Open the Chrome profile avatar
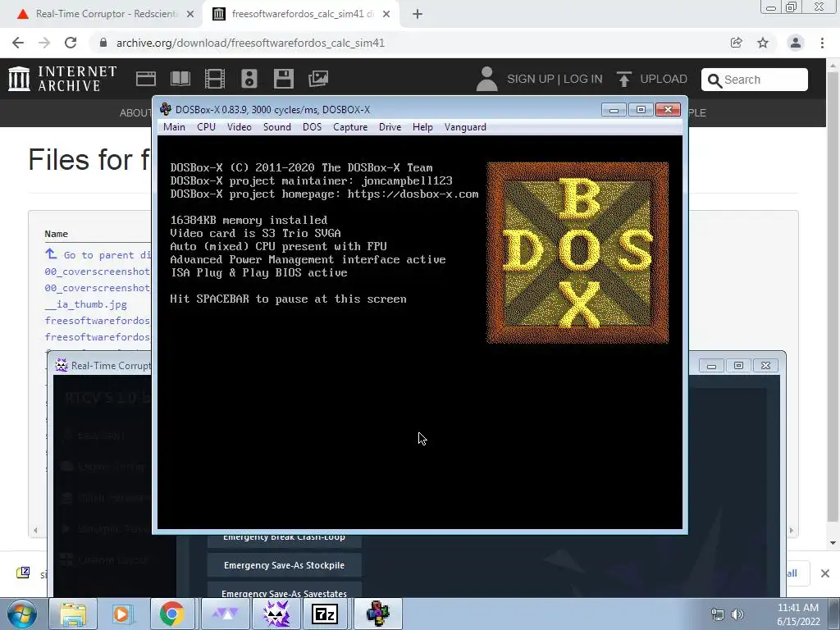Image resolution: width=840 pixels, height=630 pixels. (796, 43)
